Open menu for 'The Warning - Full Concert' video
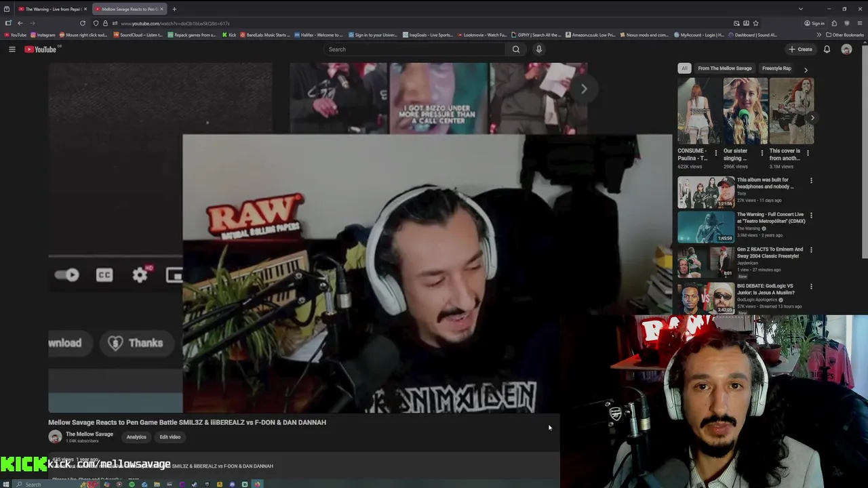Screen dimensions: 868x488 point(811,216)
